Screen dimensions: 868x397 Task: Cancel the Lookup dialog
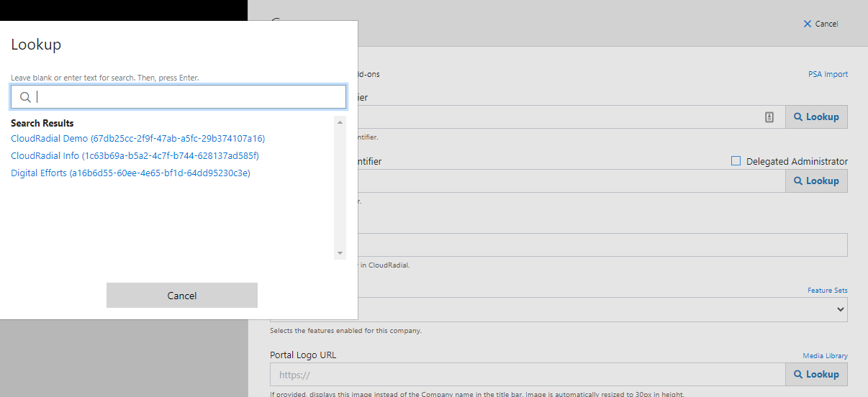182,295
